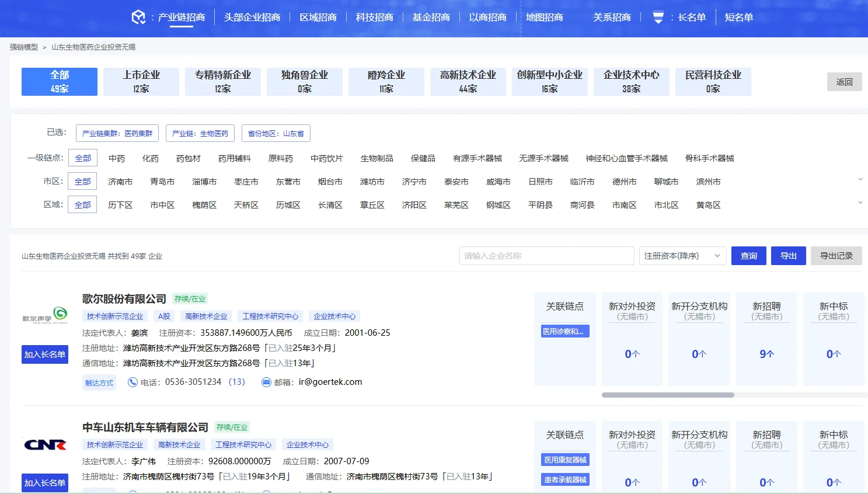868x494 pixels.
Task: Open the 头部企业招商 navigation tab
Action: tap(252, 18)
